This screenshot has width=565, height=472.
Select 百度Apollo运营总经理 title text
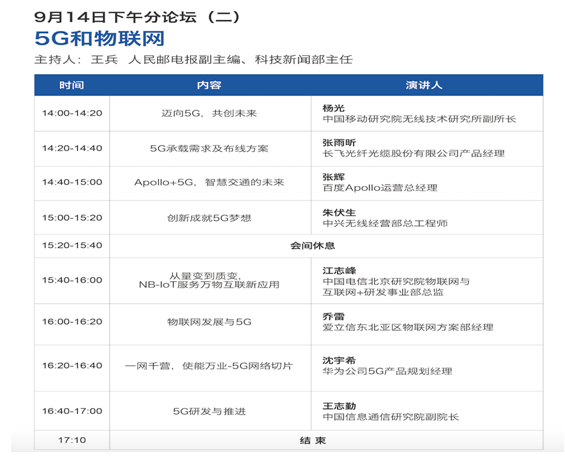pyautogui.click(x=380, y=188)
